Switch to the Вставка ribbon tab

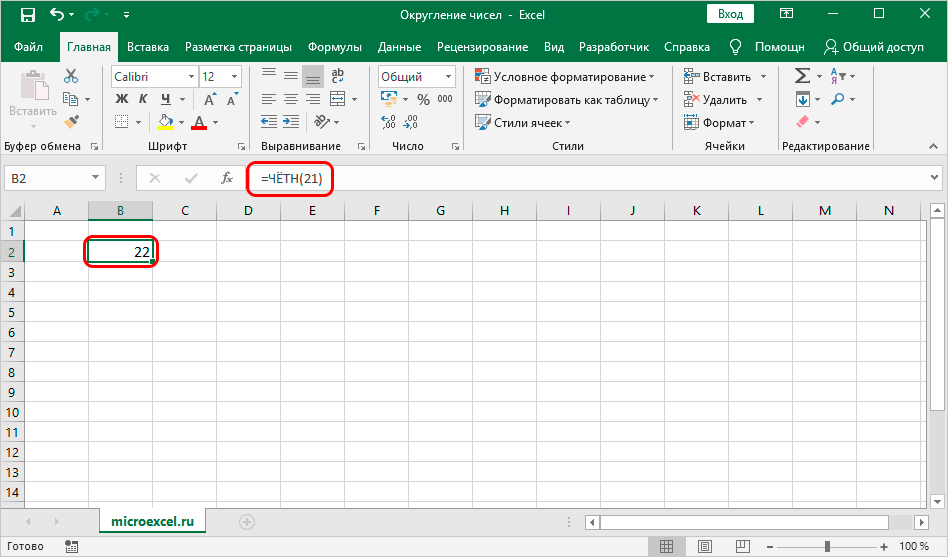(x=148, y=47)
